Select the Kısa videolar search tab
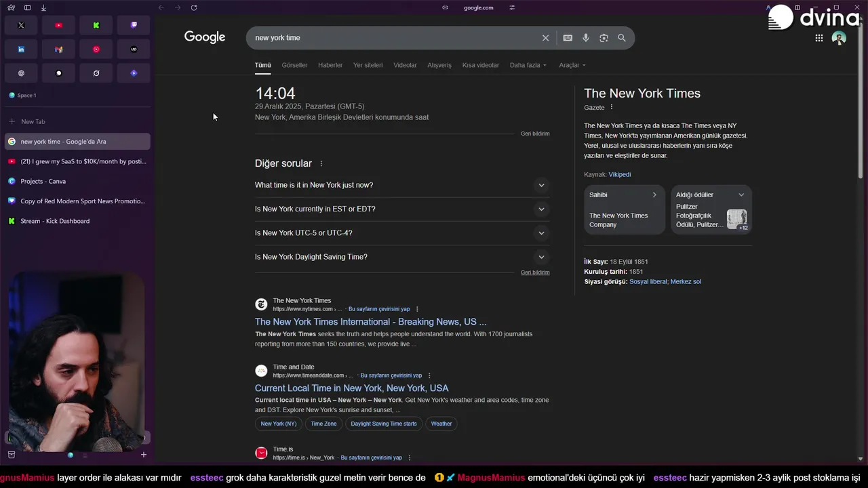Viewport: 868px width, 488px height. (x=481, y=65)
